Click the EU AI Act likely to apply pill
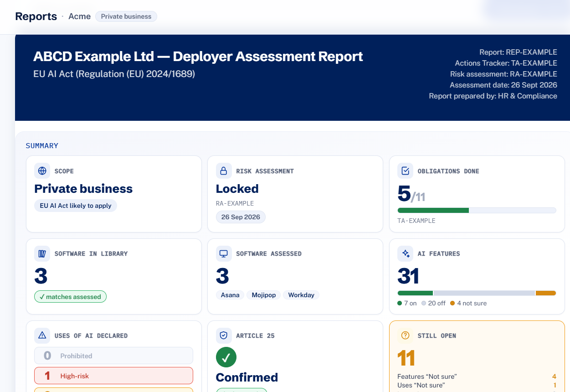 coord(76,206)
